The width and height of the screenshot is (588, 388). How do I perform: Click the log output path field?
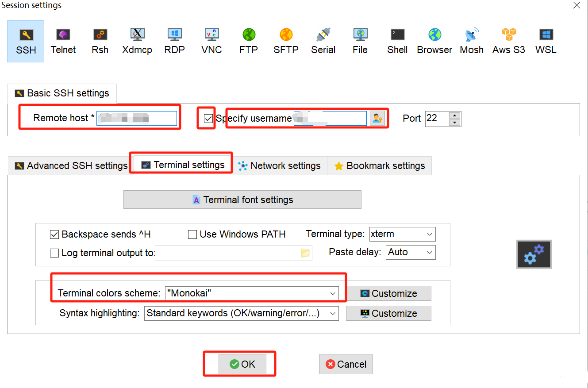(228, 253)
